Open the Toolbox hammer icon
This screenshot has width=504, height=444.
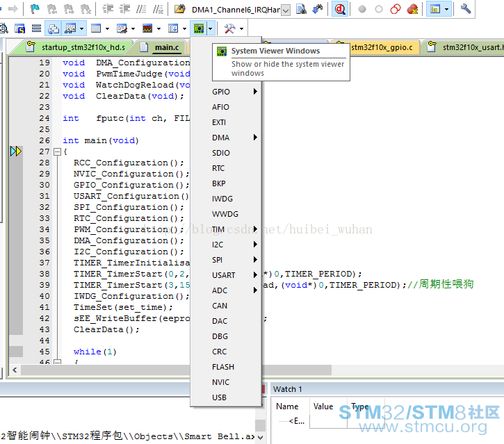click(x=229, y=29)
